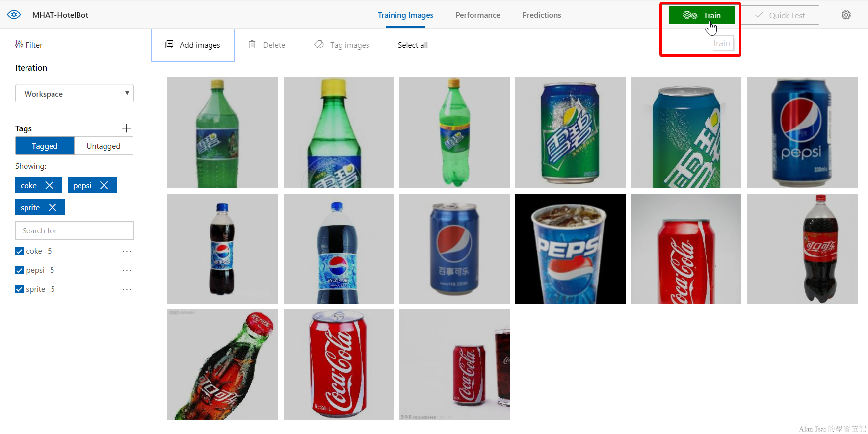Image resolution: width=868 pixels, height=434 pixels.
Task: Click the checkmark icon in Quick Test
Action: tap(759, 15)
